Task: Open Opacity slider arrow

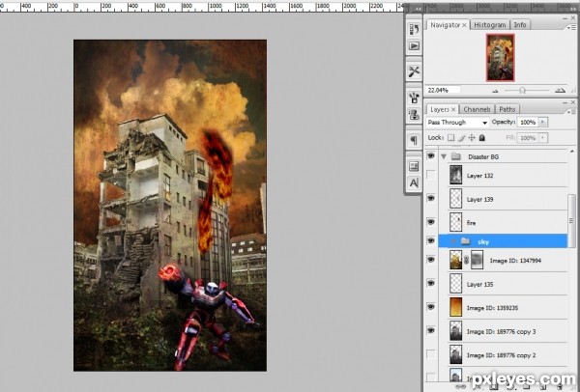Action: coord(543,123)
